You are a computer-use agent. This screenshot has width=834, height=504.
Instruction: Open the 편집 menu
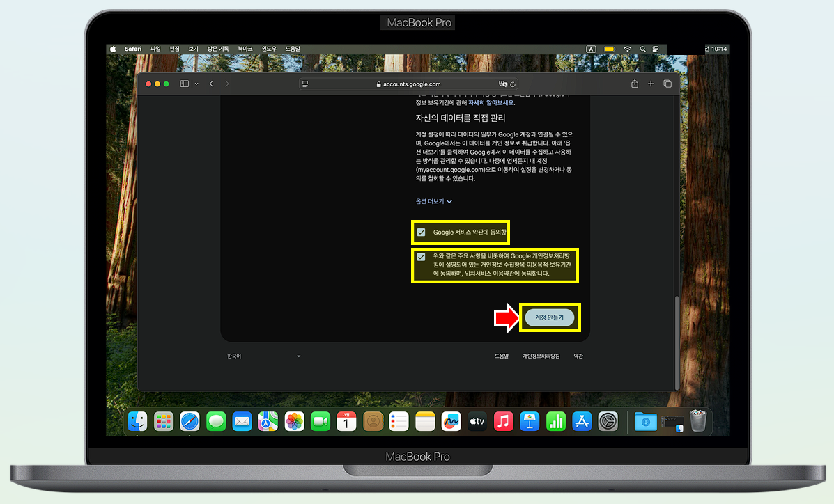(x=174, y=49)
